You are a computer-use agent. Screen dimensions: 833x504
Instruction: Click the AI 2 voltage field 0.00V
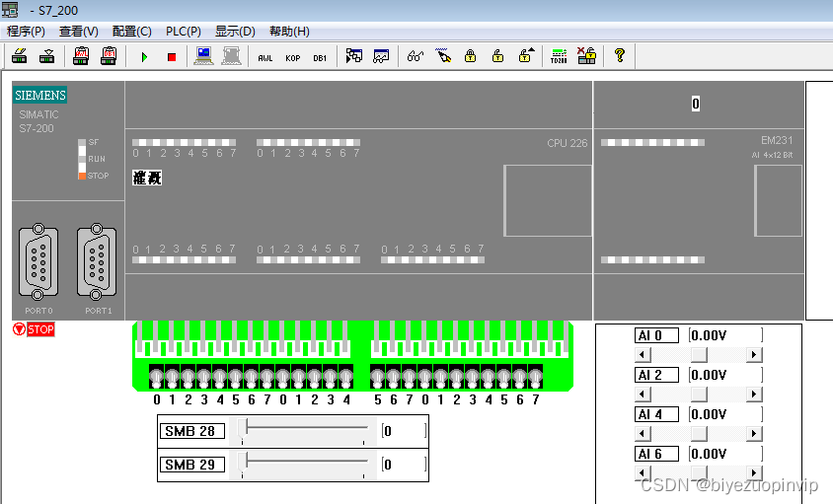click(725, 375)
